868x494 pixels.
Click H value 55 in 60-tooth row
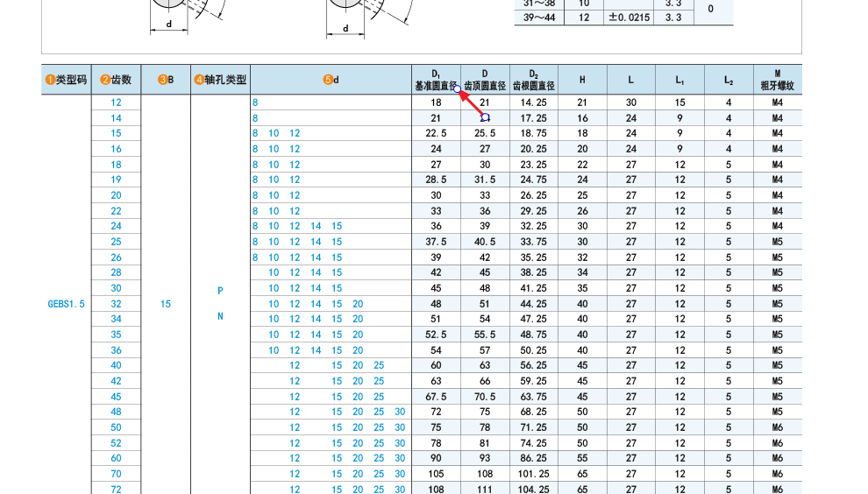point(582,459)
